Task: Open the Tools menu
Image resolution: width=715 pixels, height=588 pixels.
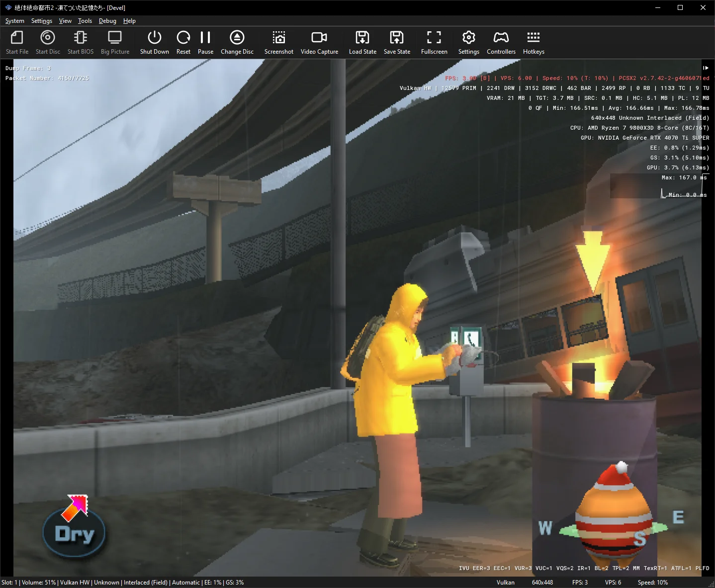Action: coord(85,21)
